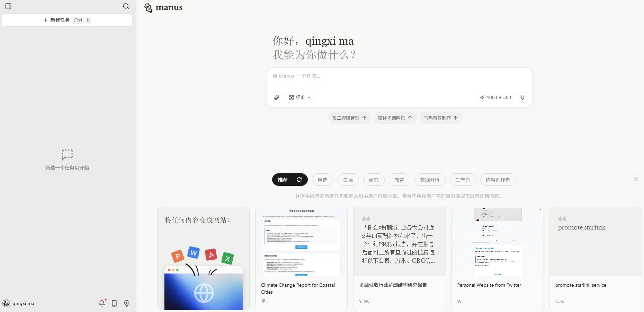The height and width of the screenshot is (312, 644).
Task: Switch to the 教育 tab
Action: click(399, 180)
